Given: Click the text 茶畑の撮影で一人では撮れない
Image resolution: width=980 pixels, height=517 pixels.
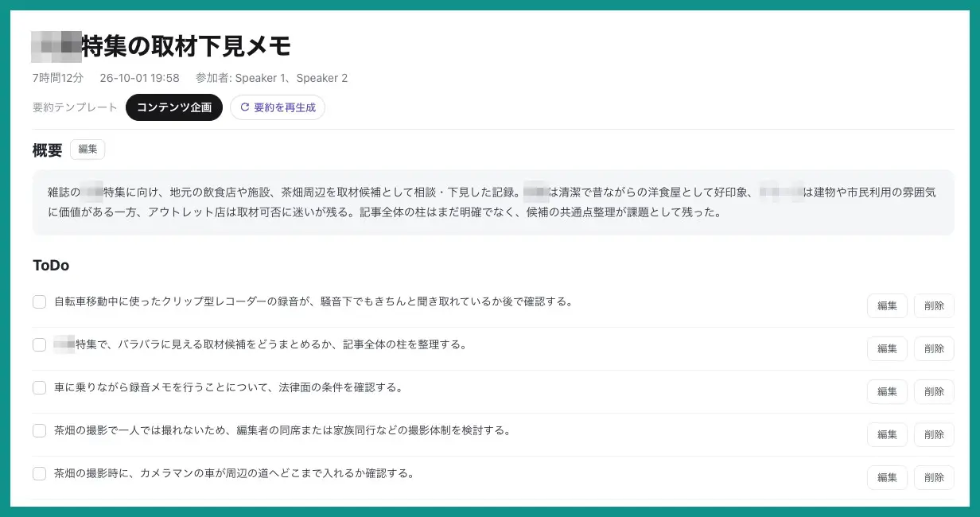Looking at the screenshot, I should click(282, 431).
